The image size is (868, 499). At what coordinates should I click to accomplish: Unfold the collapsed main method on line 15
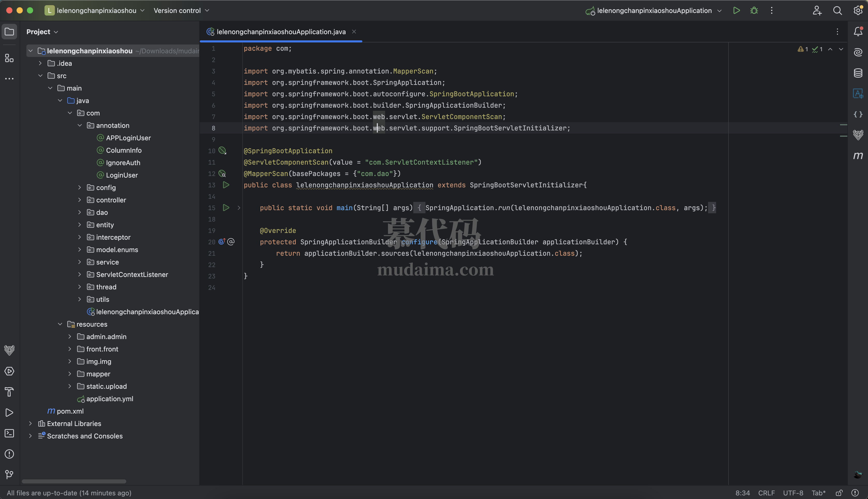click(239, 208)
